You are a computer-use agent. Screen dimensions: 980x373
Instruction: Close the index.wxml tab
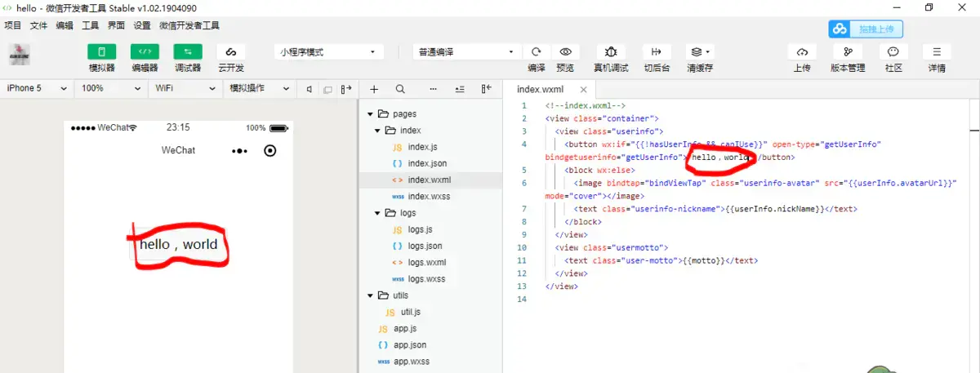tap(582, 90)
